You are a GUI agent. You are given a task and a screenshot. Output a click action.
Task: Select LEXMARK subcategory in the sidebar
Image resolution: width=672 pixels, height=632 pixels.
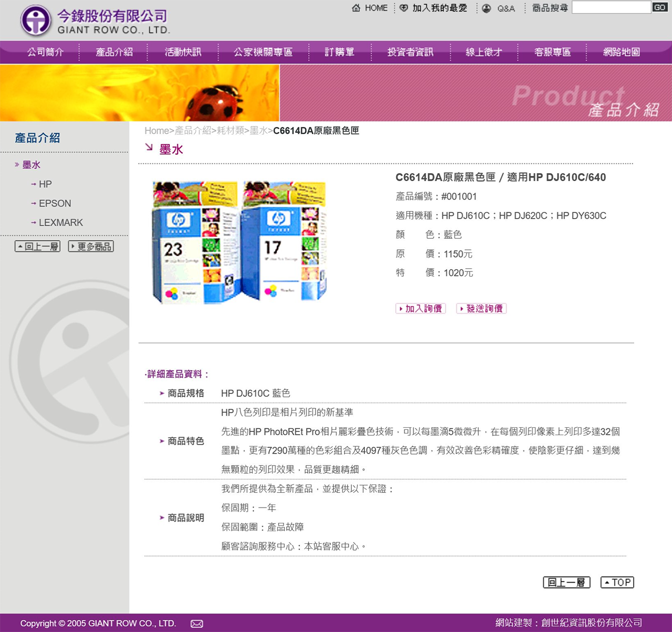click(x=61, y=223)
